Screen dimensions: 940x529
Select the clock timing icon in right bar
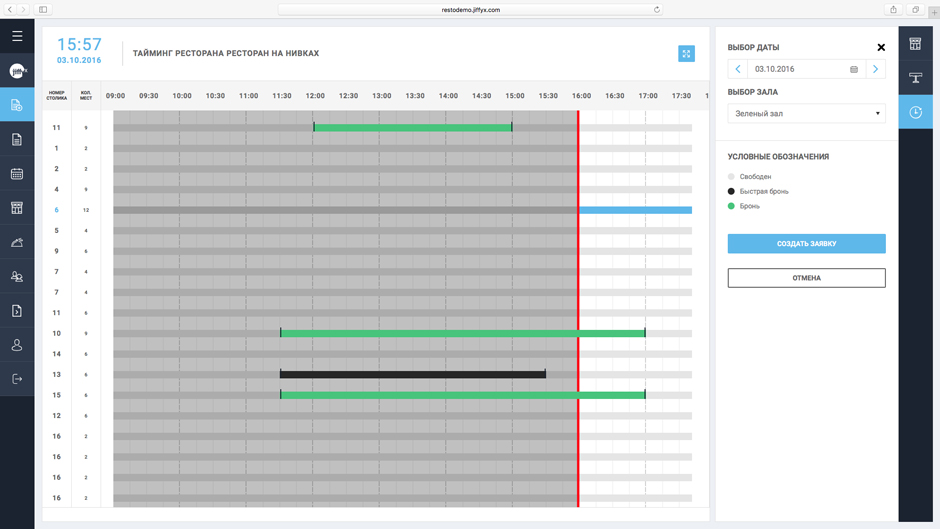point(915,112)
